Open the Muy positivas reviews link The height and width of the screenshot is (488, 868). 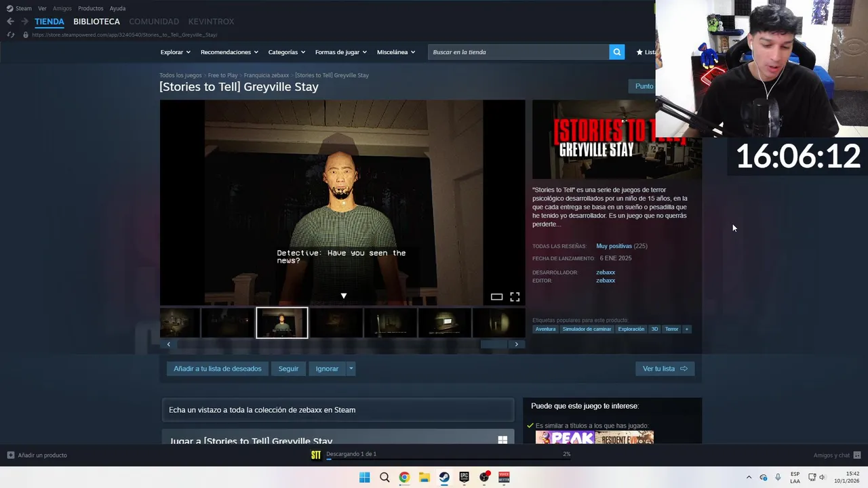614,246
